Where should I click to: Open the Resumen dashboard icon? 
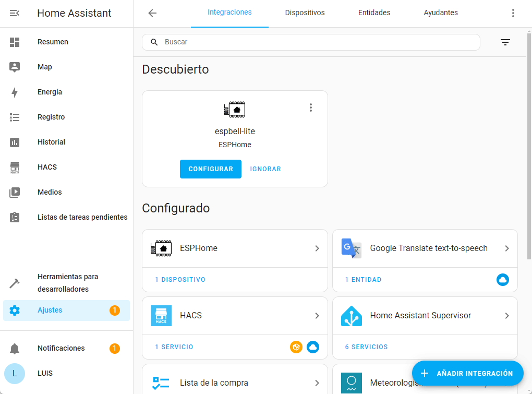[x=15, y=42]
